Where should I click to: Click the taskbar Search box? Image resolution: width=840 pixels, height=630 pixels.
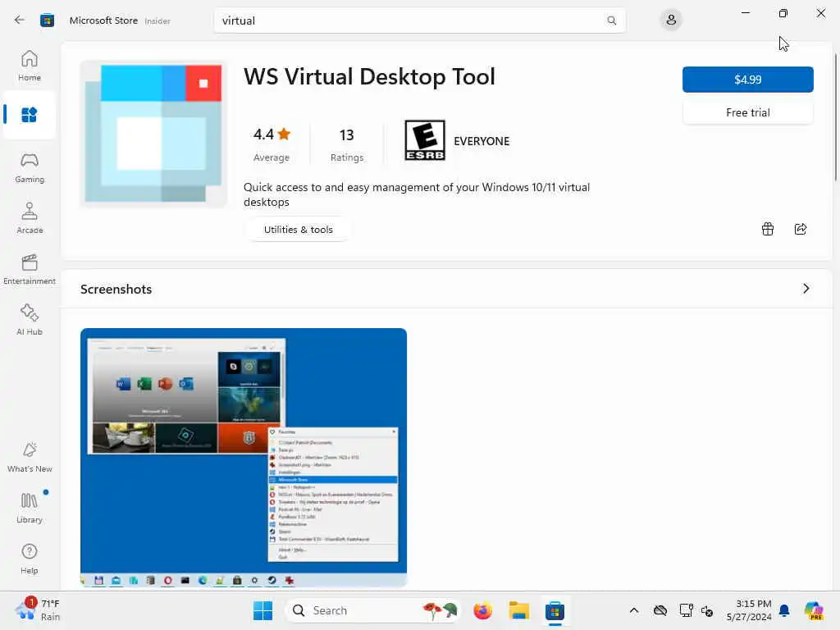374,610
